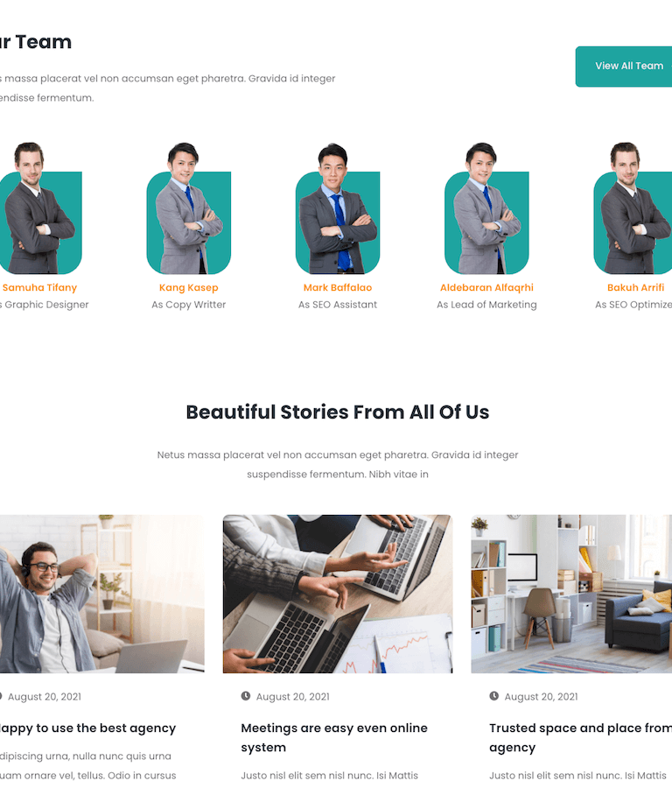
Task: Open Aldebaran Alfaqrhi's team photo
Action: tap(486, 208)
